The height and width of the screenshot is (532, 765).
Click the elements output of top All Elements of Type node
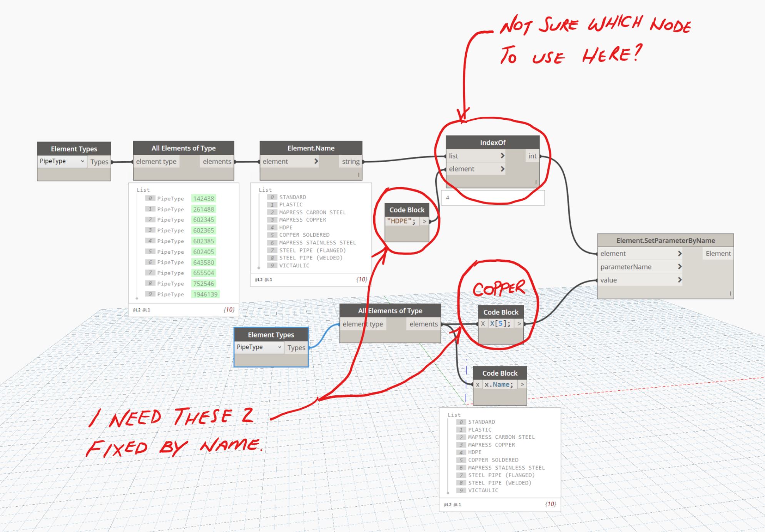pyautogui.click(x=217, y=161)
